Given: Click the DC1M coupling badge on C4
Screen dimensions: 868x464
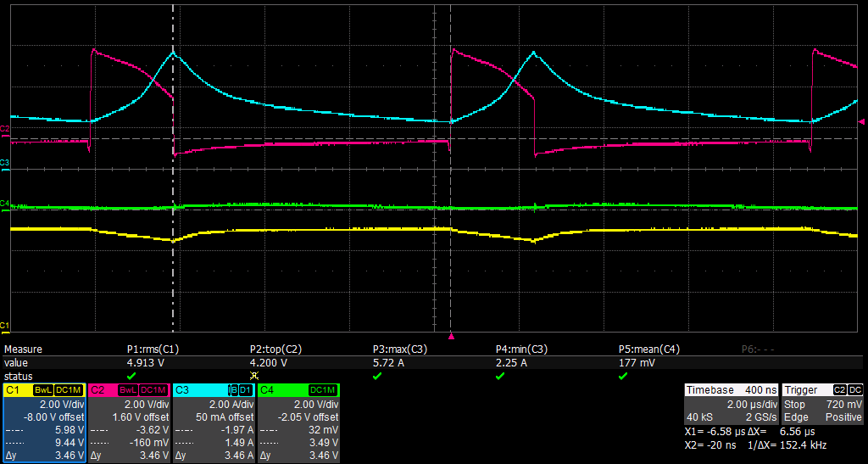Looking at the screenshot, I should (x=323, y=390).
